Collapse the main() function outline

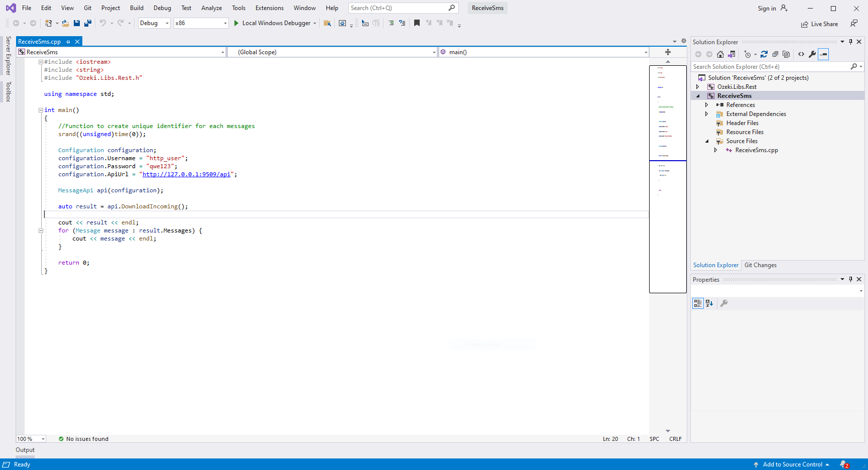(x=41, y=110)
